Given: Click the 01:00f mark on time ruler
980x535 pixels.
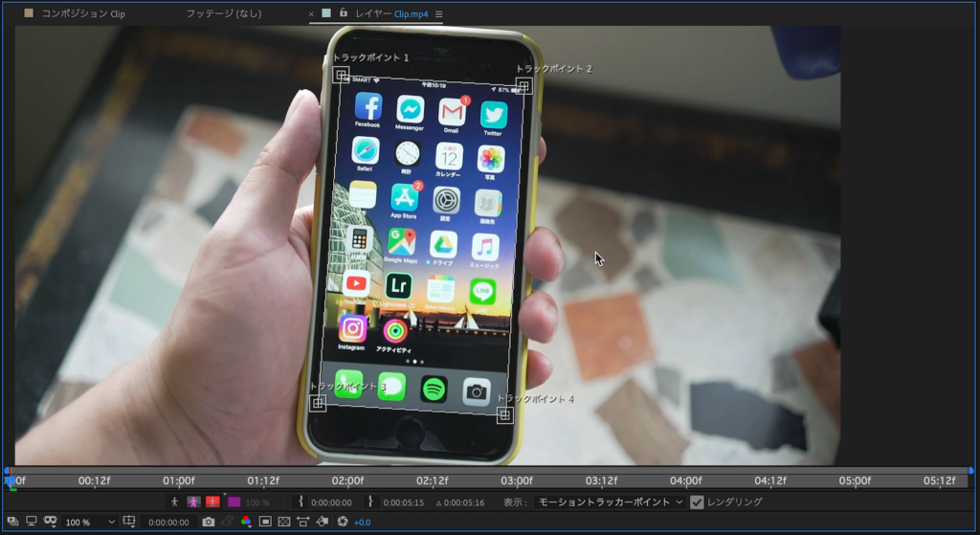Looking at the screenshot, I should (x=179, y=480).
